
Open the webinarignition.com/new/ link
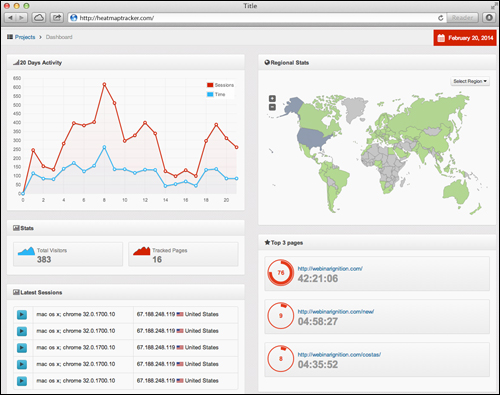click(336, 312)
